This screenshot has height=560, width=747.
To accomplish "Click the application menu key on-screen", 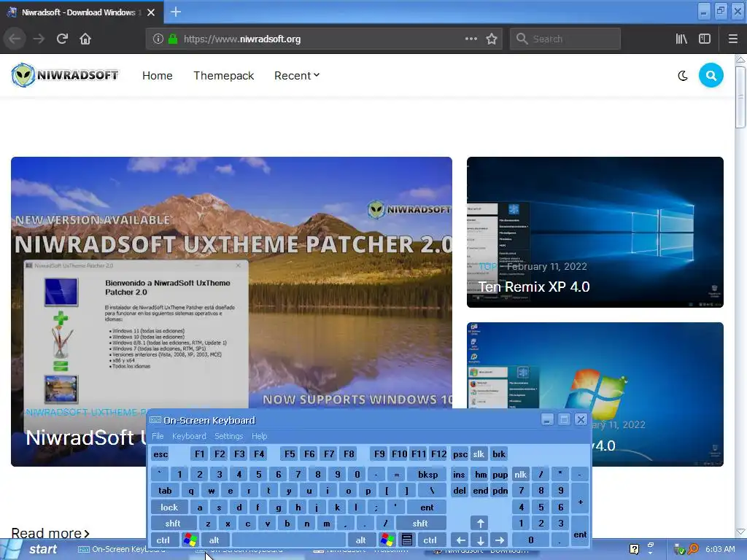I will coord(407,540).
